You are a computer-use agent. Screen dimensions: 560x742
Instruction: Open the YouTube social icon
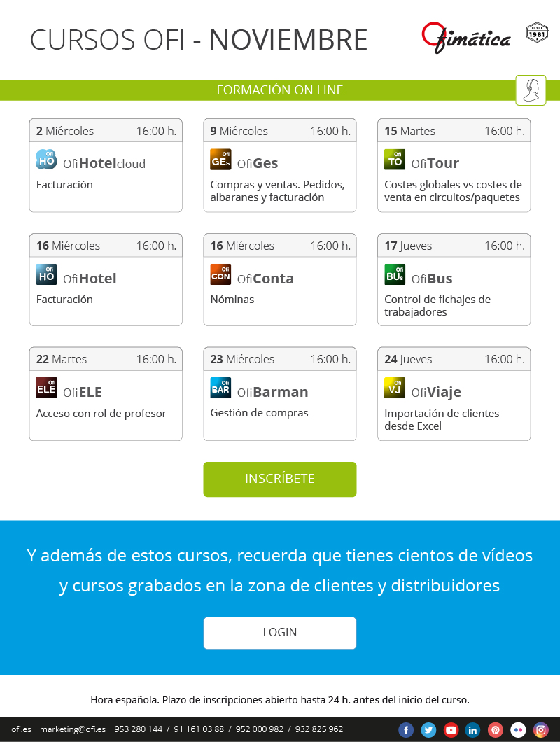(x=451, y=729)
